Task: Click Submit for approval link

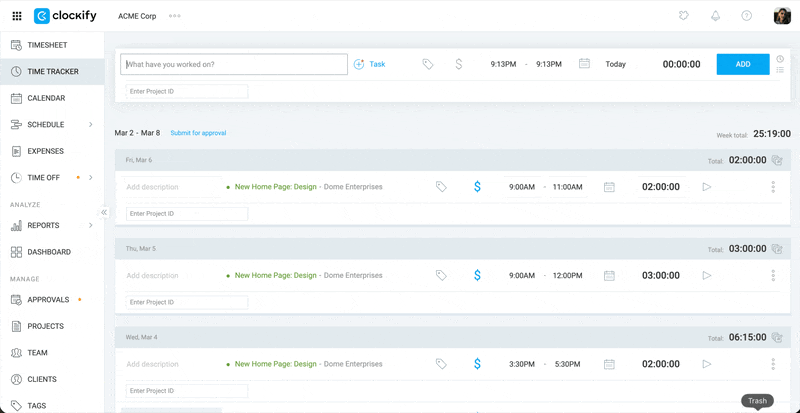Action: click(x=198, y=133)
